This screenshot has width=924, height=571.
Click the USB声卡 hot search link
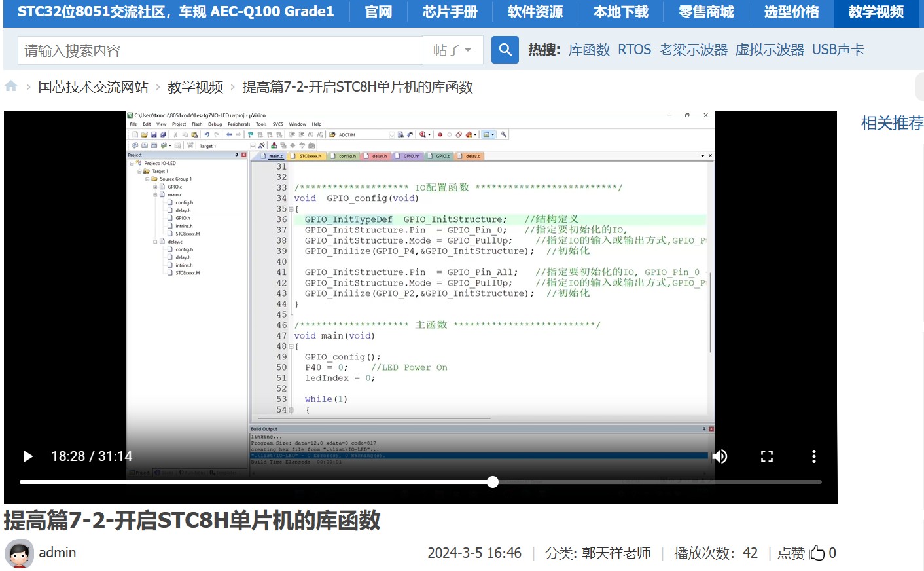coord(838,50)
